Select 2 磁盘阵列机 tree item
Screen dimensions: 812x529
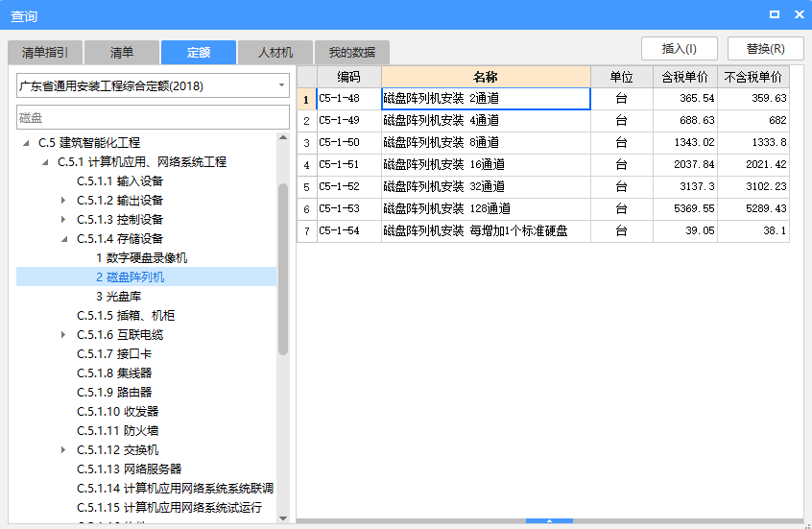coord(130,277)
